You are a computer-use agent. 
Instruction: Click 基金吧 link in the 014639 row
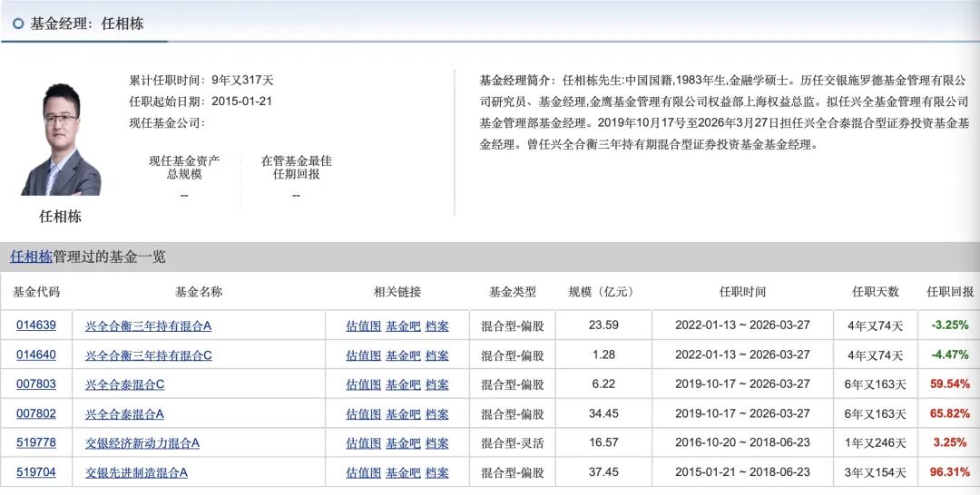click(403, 325)
